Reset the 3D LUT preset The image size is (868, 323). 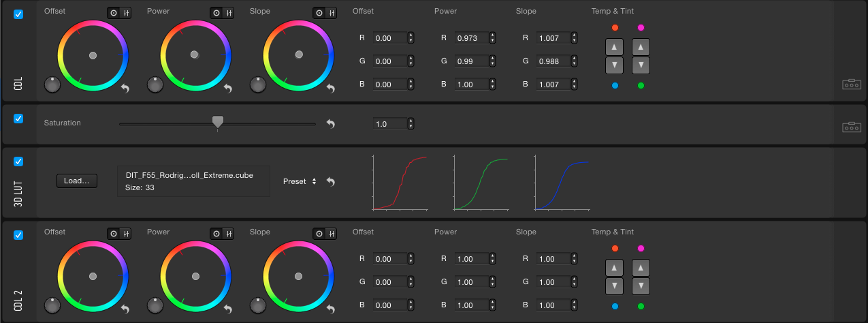(x=331, y=181)
